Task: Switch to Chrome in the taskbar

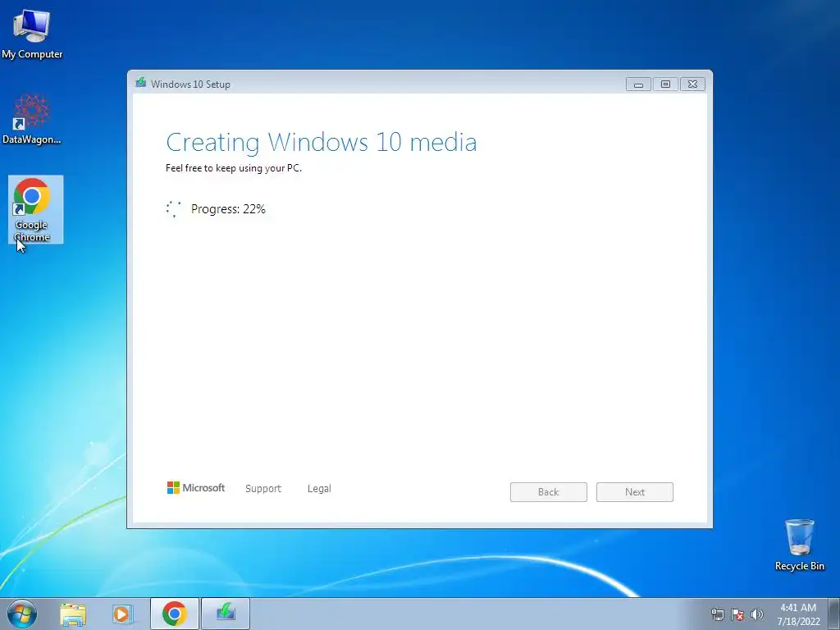Action: click(175, 614)
